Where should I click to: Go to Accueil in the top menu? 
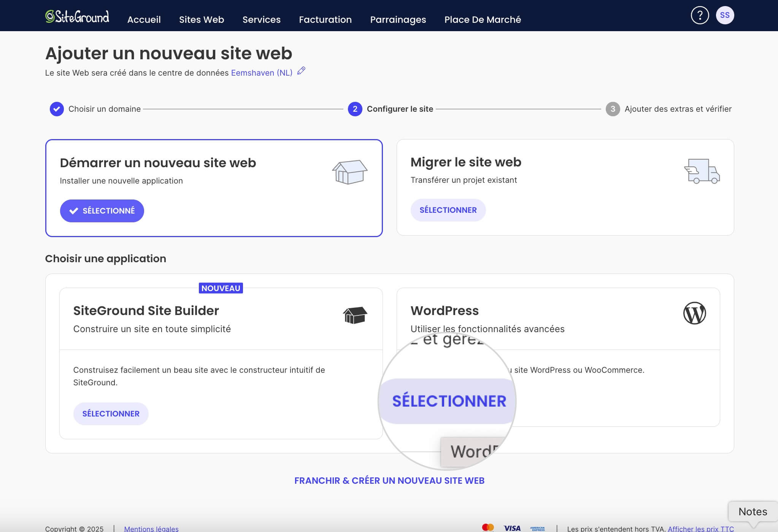pyautogui.click(x=144, y=19)
